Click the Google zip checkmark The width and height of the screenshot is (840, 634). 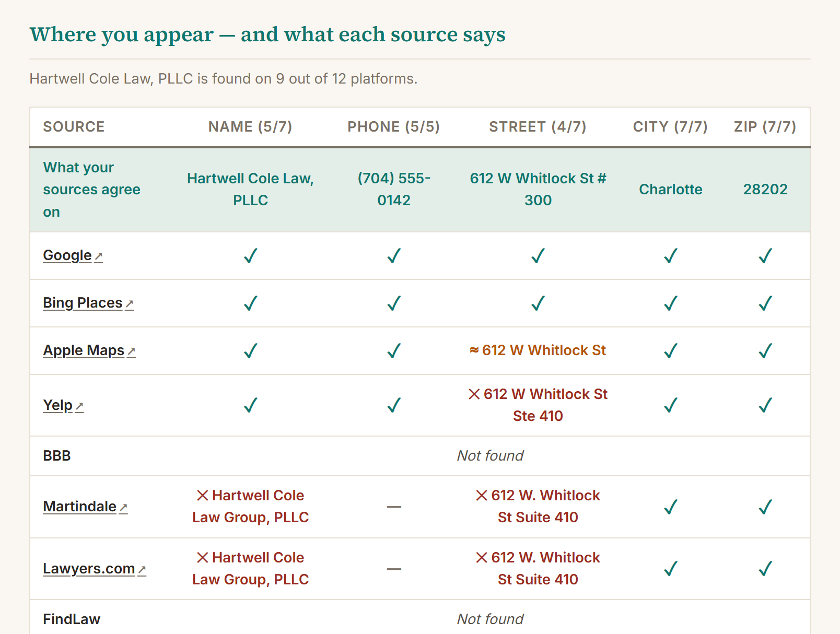click(x=765, y=256)
